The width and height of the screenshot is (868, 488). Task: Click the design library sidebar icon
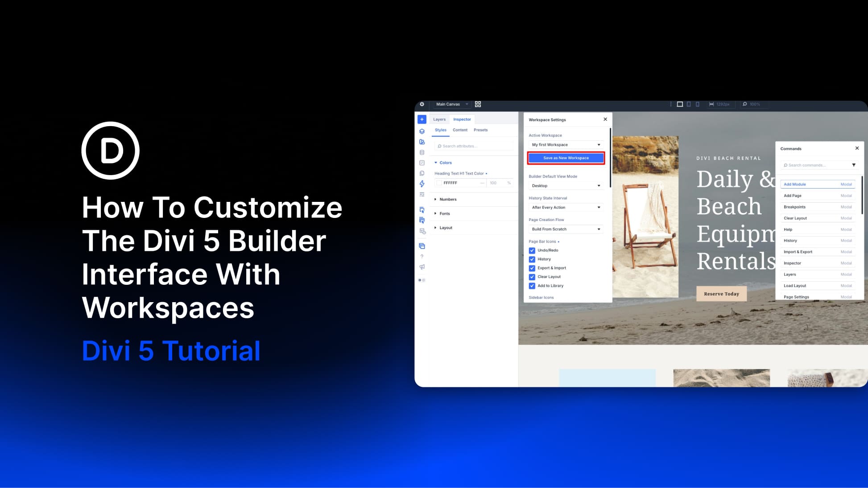[422, 142]
